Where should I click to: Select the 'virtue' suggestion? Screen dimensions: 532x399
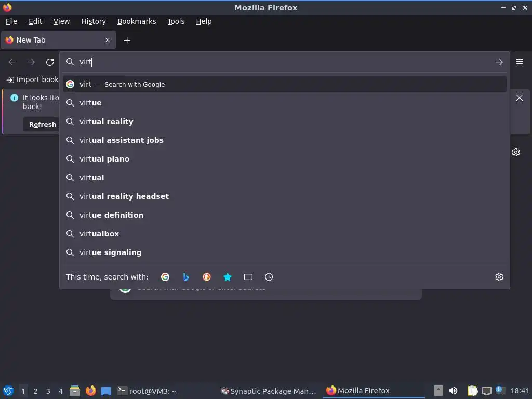tap(284, 103)
